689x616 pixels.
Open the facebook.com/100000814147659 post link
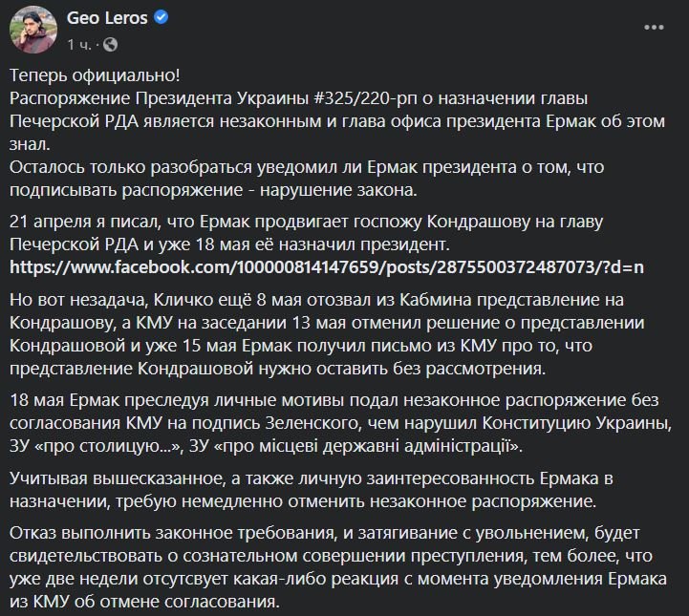point(327,267)
